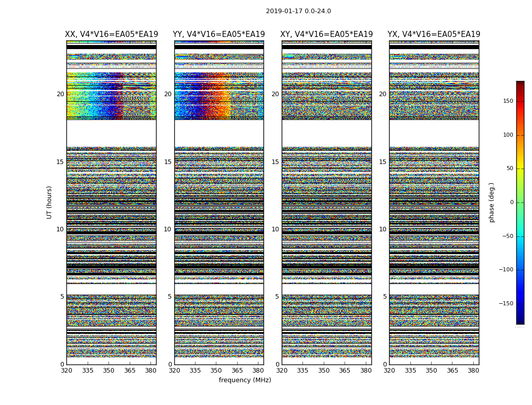The image size is (532, 405).
Task: Click the XX phase waterfall plot
Action: coord(111,202)
